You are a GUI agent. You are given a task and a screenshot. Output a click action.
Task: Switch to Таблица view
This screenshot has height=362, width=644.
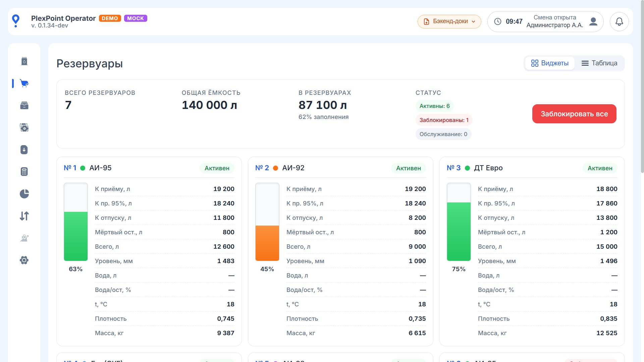click(x=599, y=63)
